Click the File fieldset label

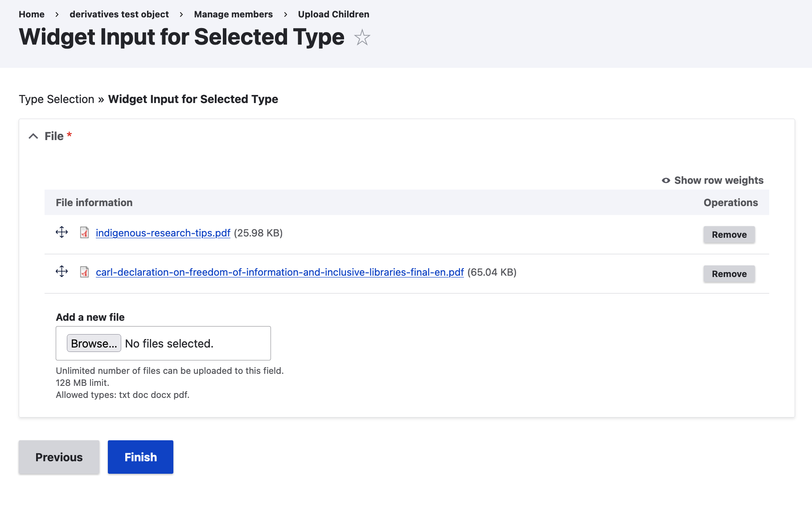point(54,136)
